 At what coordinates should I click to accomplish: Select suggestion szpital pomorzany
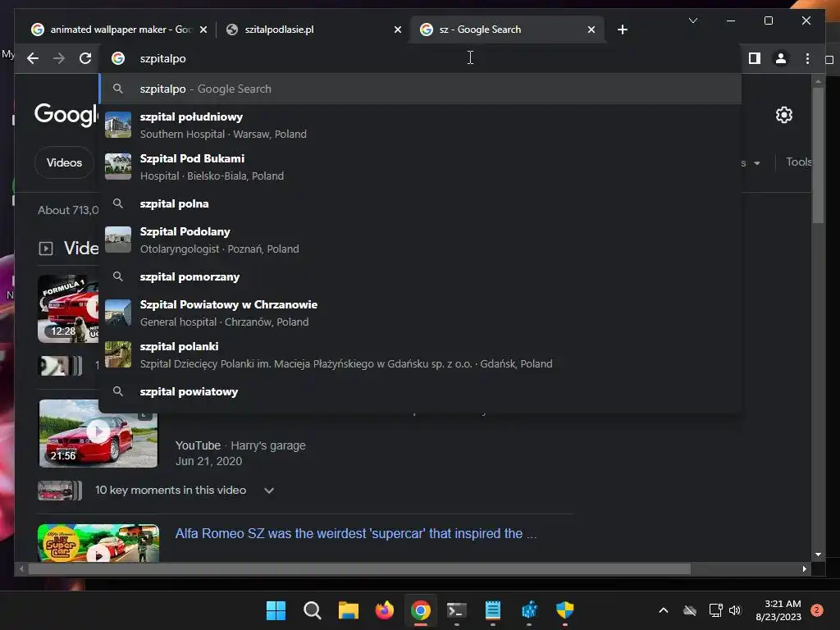click(421, 276)
